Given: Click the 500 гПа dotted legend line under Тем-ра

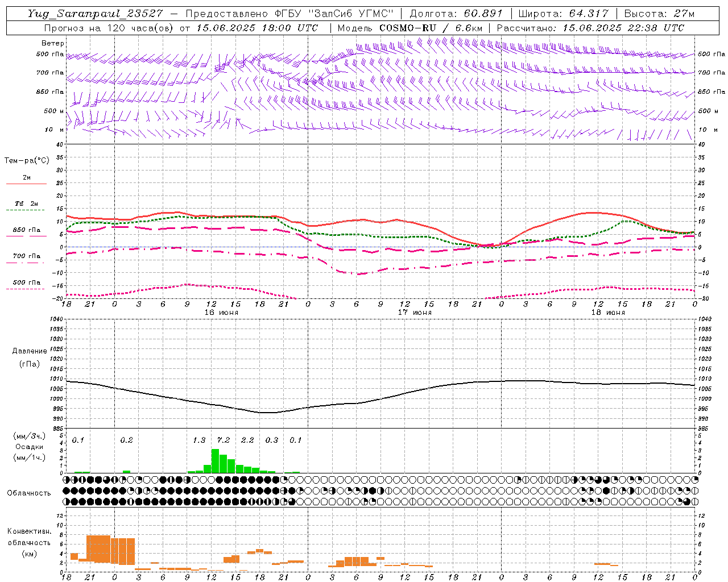Looking at the screenshot, I should pos(25,289).
